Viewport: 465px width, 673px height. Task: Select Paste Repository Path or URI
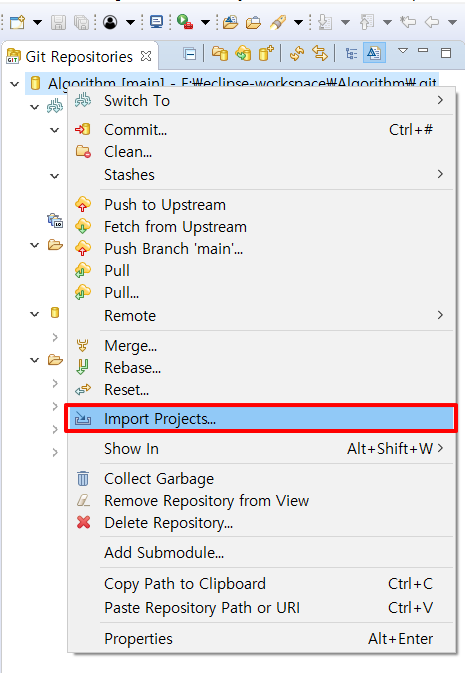261,608
